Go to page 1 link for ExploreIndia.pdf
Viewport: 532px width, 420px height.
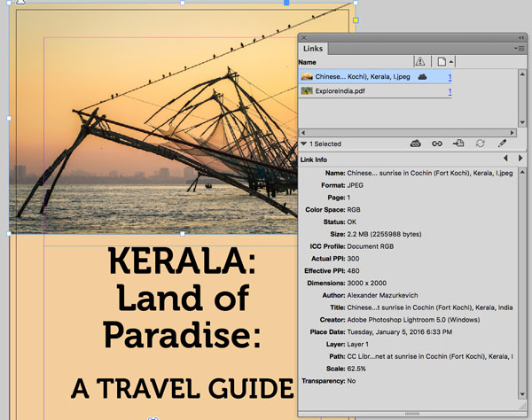point(450,91)
